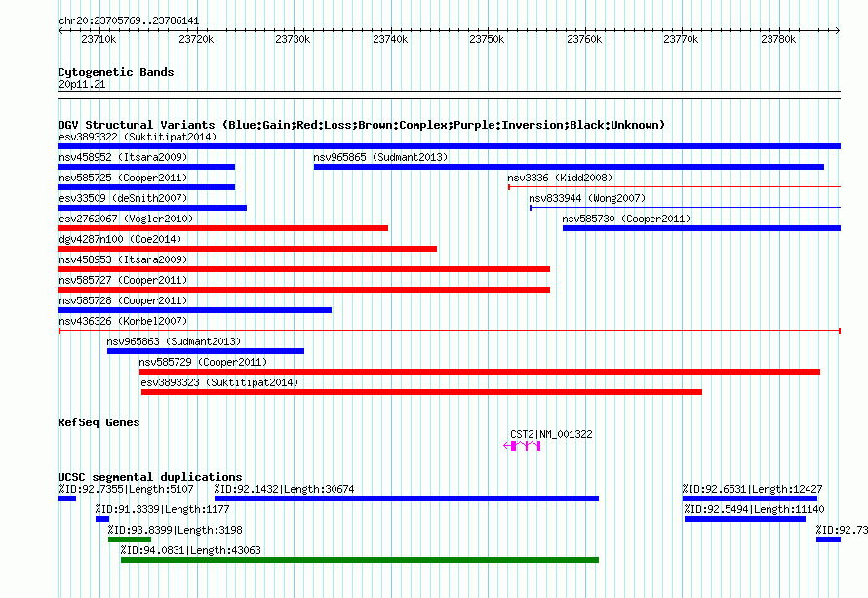Click the 23740k ruler position
This screenshot has height=598, width=868.
[390, 39]
